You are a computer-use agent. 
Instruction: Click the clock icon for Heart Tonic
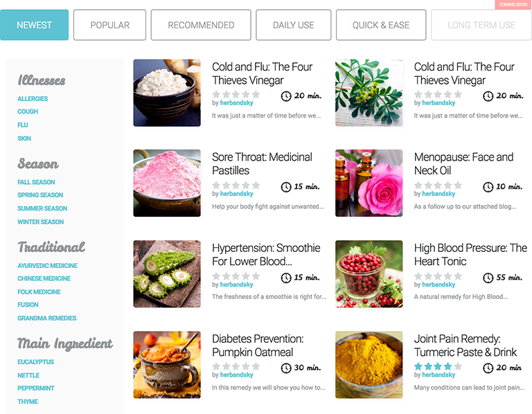[x=488, y=278]
